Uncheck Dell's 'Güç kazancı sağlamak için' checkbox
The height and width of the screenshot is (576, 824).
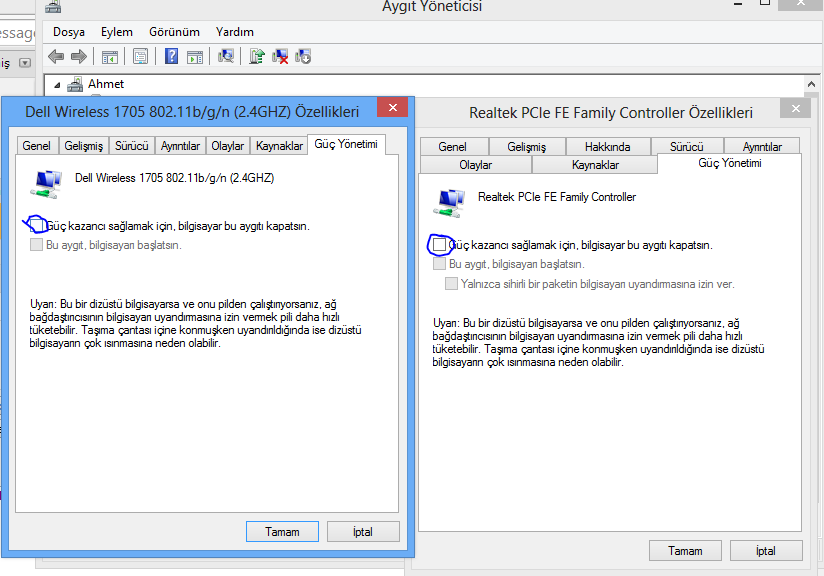(x=36, y=225)
